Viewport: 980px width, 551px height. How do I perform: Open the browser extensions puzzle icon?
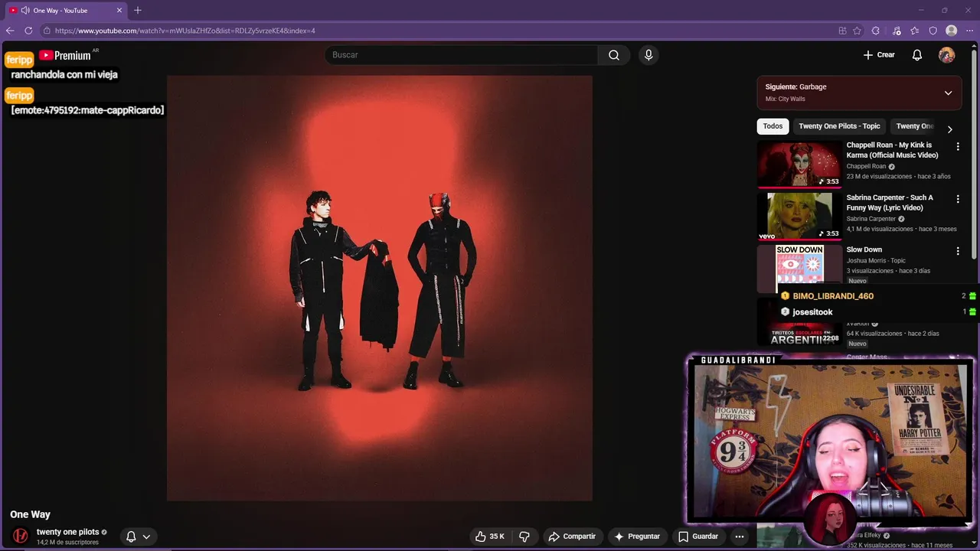pyautogui.click(x=876, y=31)
